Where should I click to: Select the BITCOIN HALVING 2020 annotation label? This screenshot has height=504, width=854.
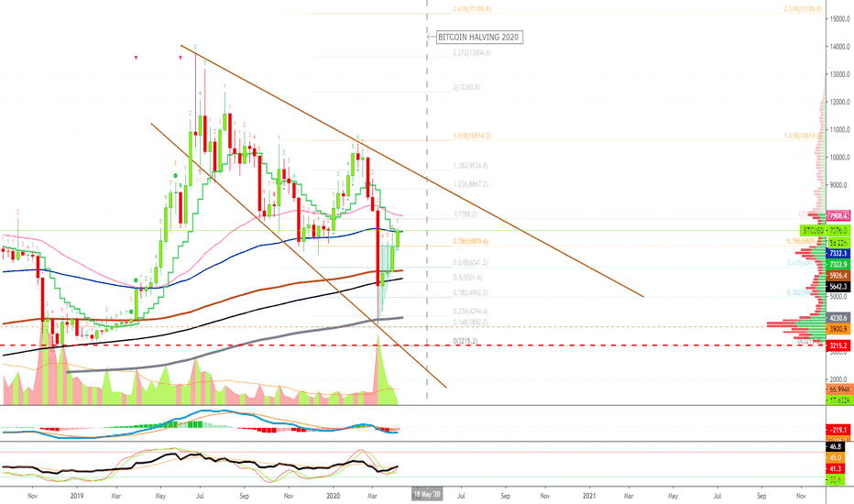click(x=479, y=37)
